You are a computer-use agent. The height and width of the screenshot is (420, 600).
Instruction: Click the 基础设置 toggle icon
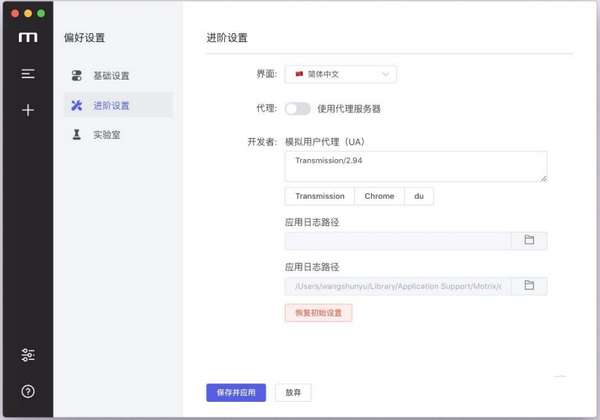pyautogui.click(x=77, y=75)
